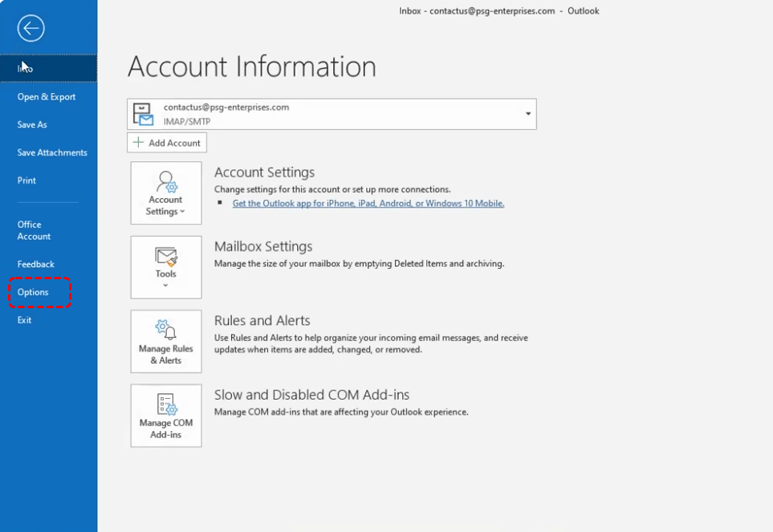Viewport: 773px width, 532px height.
Task: Click the Add Account button
Action: tap(167, 142)
